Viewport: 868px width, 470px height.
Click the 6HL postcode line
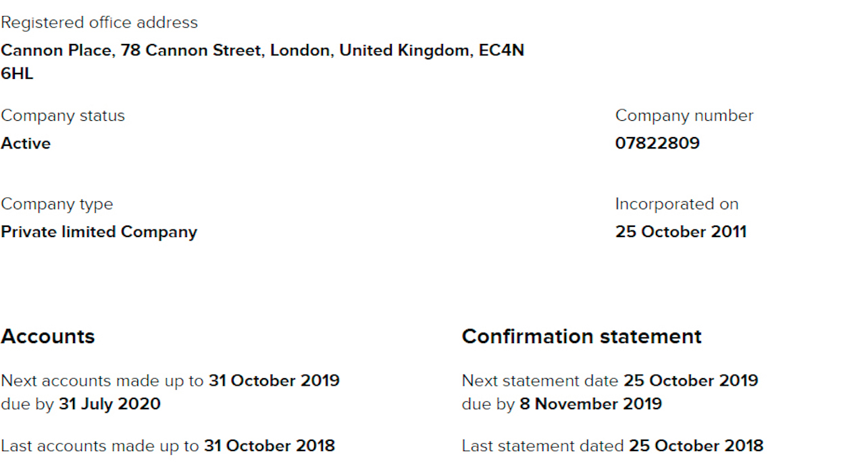[17, 74]
